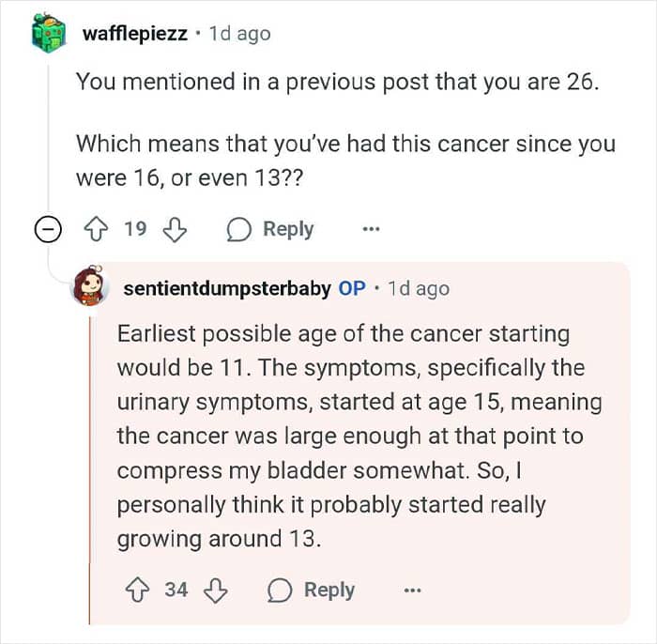Viewport: 657px width, 644px height.
Task: Upvote sentientdumpsterbaby's reply
Action: click(x=138, y=590)
